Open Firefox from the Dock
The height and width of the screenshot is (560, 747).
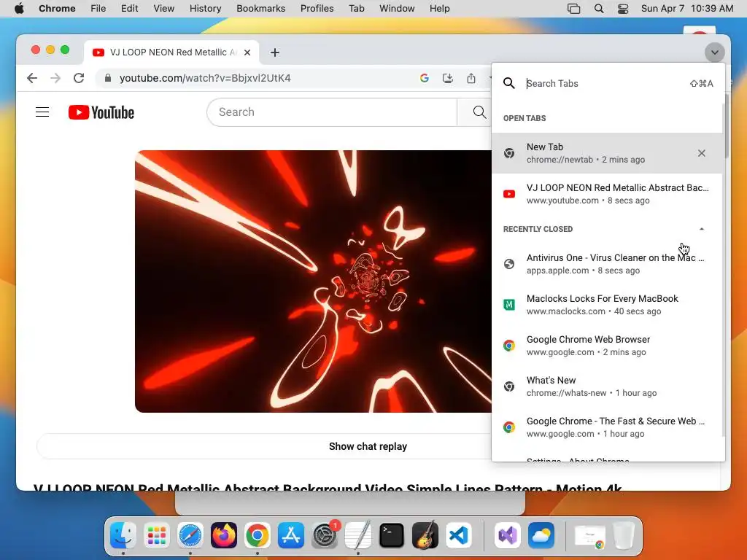pos(223,535)
